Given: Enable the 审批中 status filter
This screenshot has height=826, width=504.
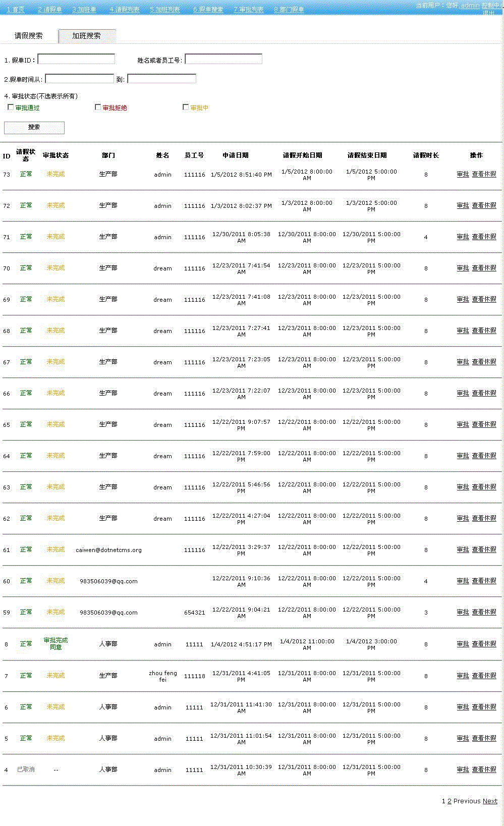Looking at the screenshot, I should [x=186, y=107].
